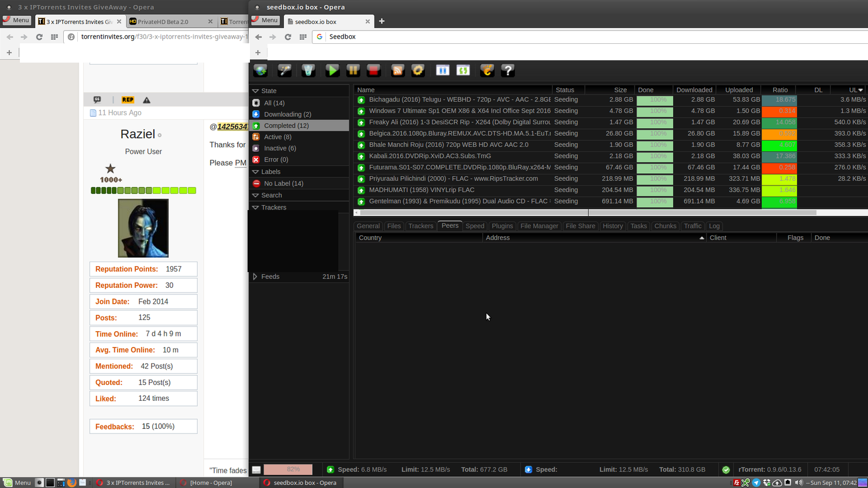
Task: Open the Linux Mint Menu on taskbar
Action: [x=17, y=483]
